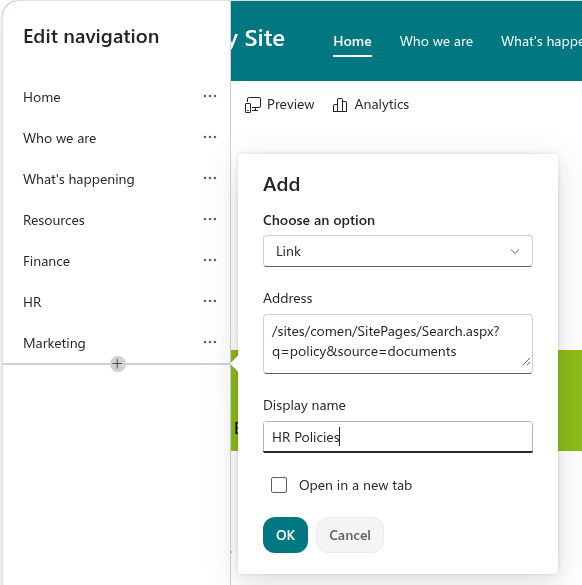Click the plus icon below Marketing
The height and width of the screenshot is (585, 582).
point(118,364)
